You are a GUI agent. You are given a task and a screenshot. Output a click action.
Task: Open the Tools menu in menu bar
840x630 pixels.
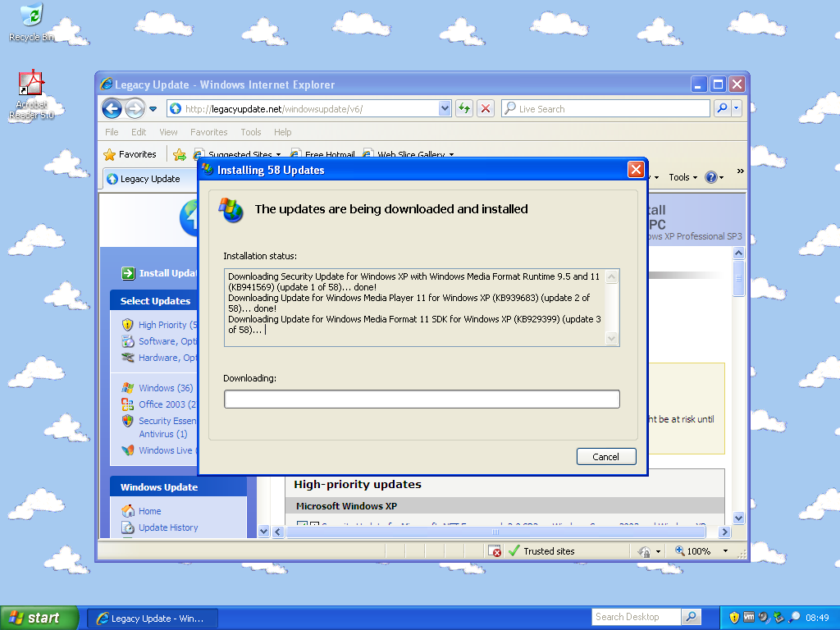(251, 132)
